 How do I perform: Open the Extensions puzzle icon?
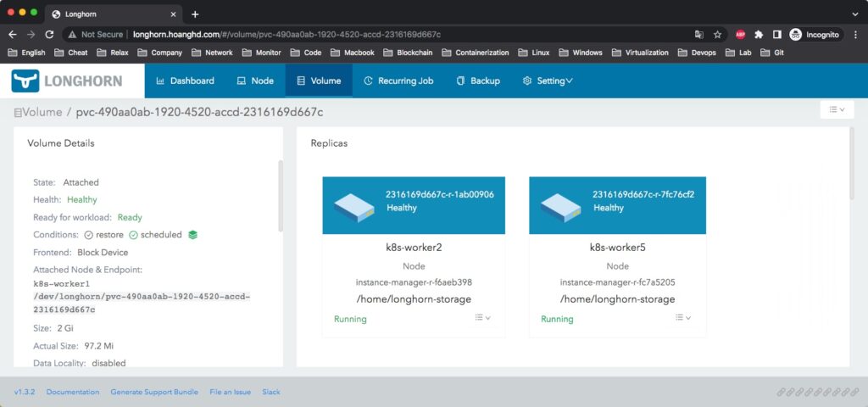pyautogui.click(x=759, y=34)
